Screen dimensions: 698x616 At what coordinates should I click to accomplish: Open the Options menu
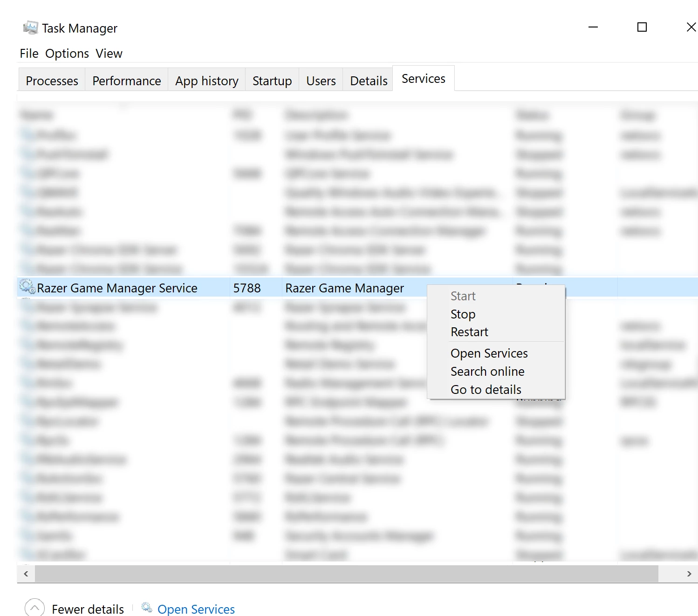click(67, 54)
